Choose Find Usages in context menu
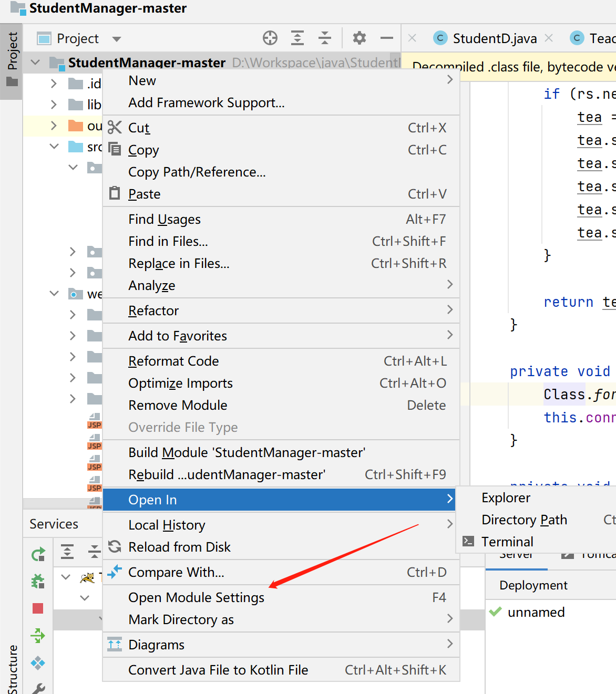 pyautogui.click(x=281, y=219)
